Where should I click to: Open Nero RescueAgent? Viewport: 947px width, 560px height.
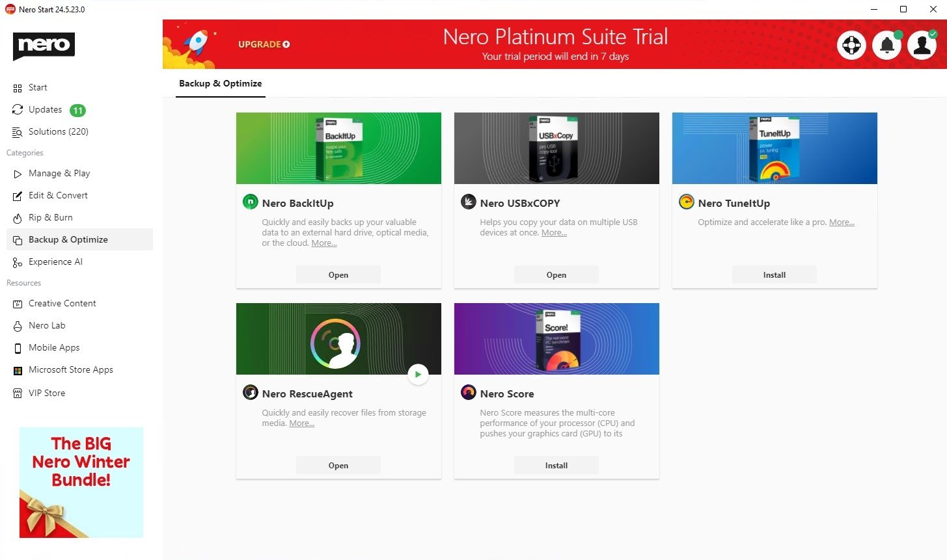coord(338,466)
